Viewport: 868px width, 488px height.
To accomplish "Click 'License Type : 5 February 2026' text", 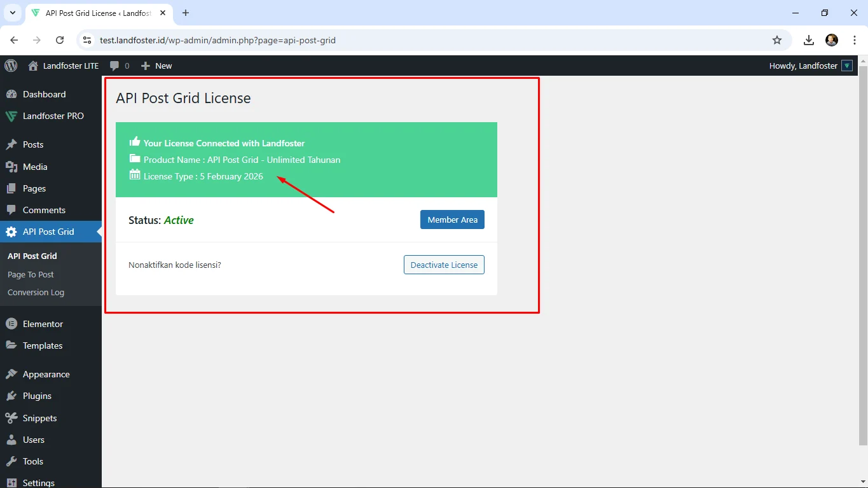I will pyautogui.click(x=203, y=176).
